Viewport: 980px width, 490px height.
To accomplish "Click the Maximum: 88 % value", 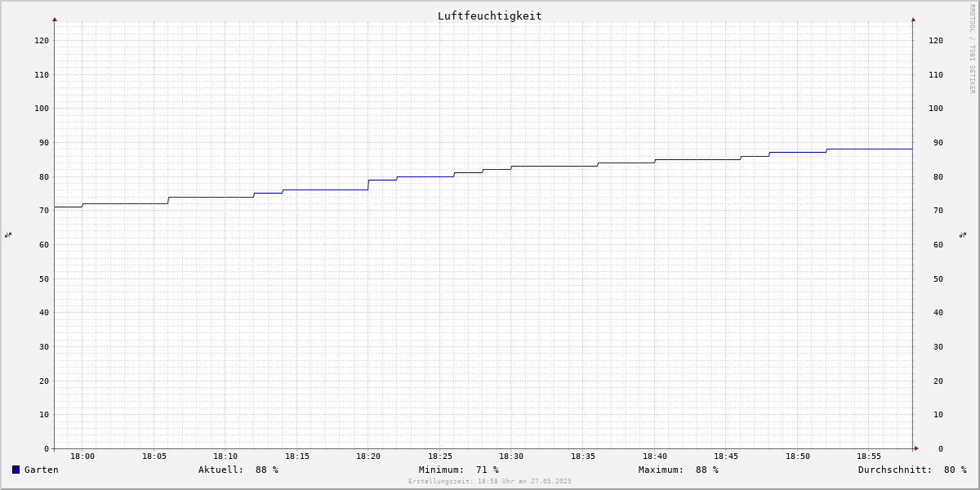I will pyautogui.click(x=679, y=470).
